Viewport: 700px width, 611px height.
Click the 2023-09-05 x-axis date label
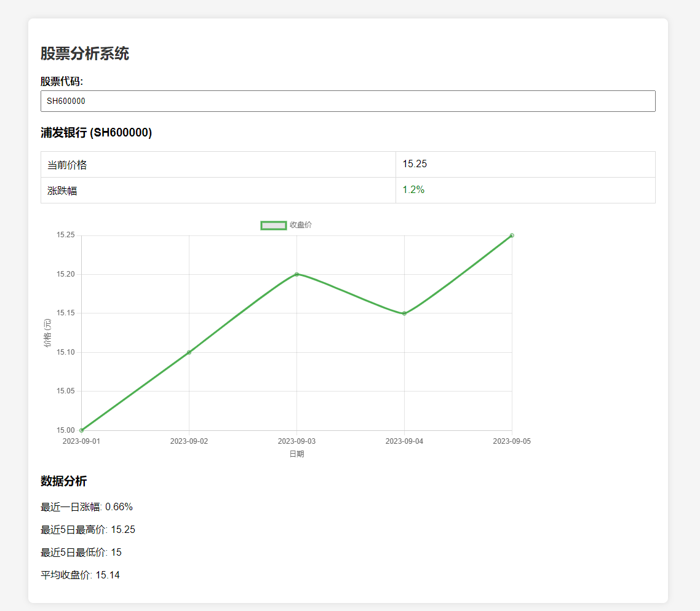click(512, 441)
